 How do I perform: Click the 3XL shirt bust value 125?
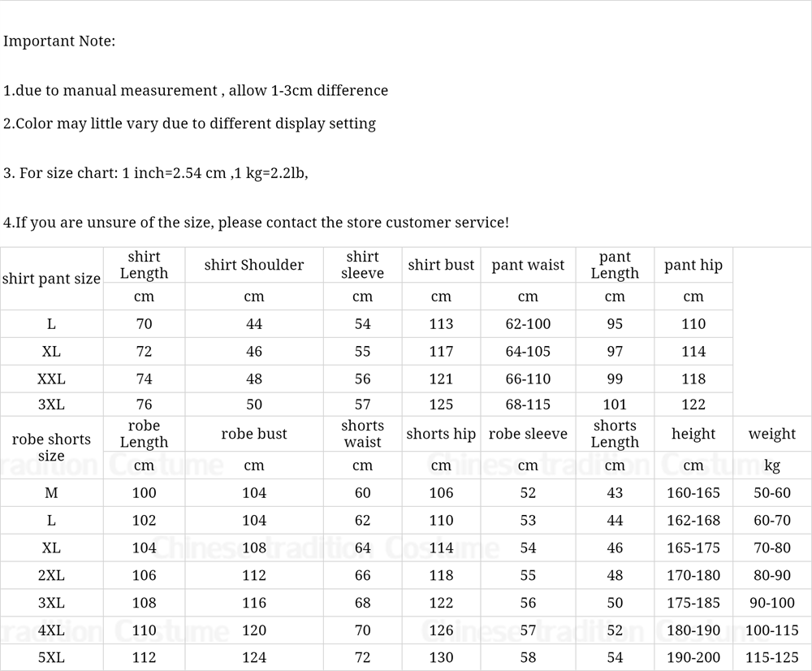(441, 405)
